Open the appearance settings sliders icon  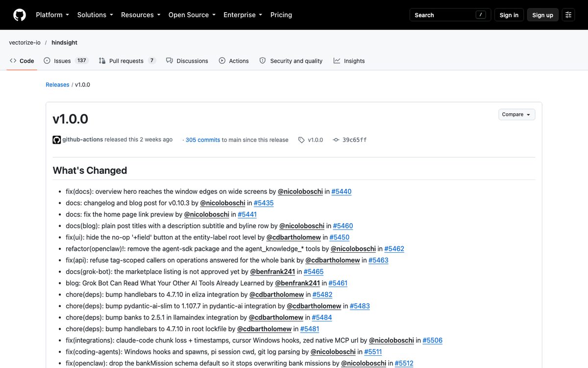point(568,15)
